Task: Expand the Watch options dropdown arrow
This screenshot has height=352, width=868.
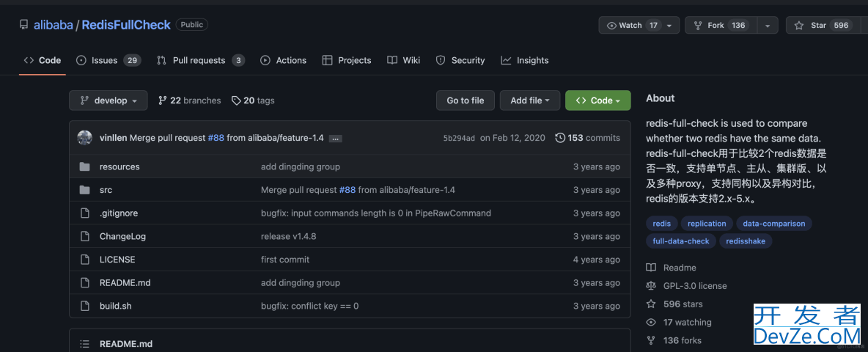Action: coord(670,26)
